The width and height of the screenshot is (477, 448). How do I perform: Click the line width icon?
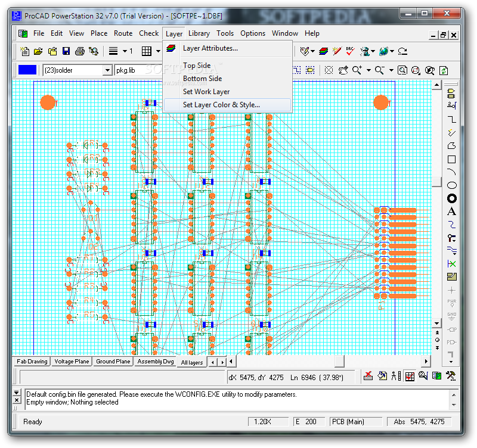point(113,51)
